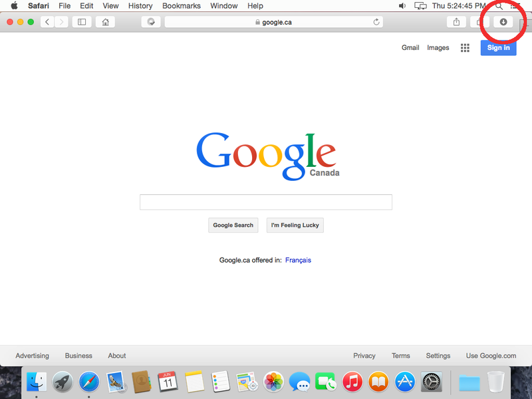Go back using Safari's back arrow

click(x=47, y=22)
